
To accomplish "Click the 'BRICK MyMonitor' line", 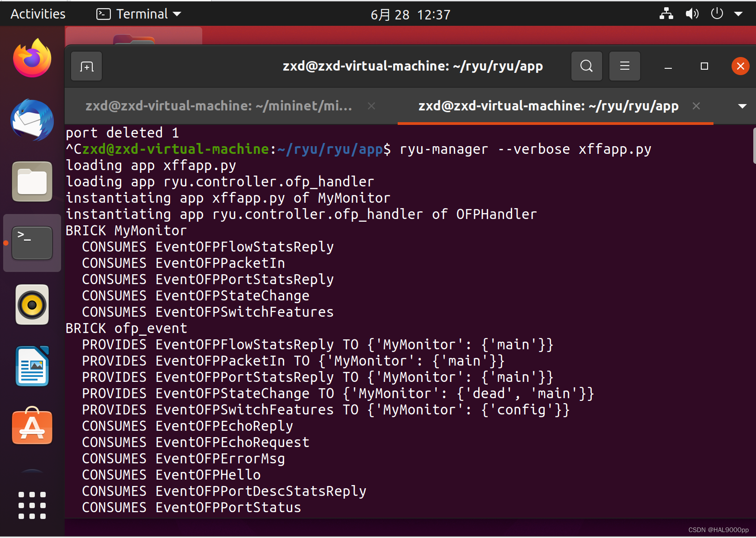I will click(126, 230).
